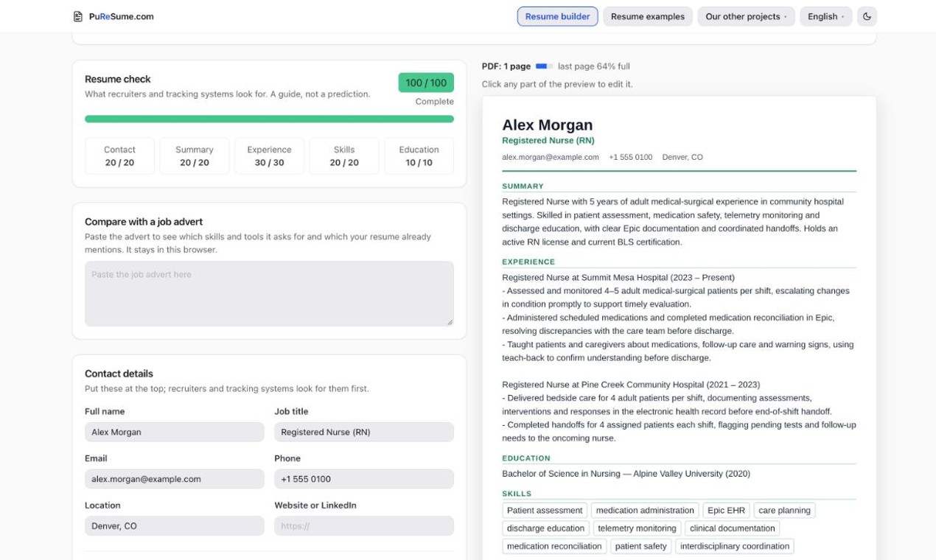Select the Skills 20 / 20 score card
The width and height of the screenshot is (936, 560).
click(x=344, y=155)
